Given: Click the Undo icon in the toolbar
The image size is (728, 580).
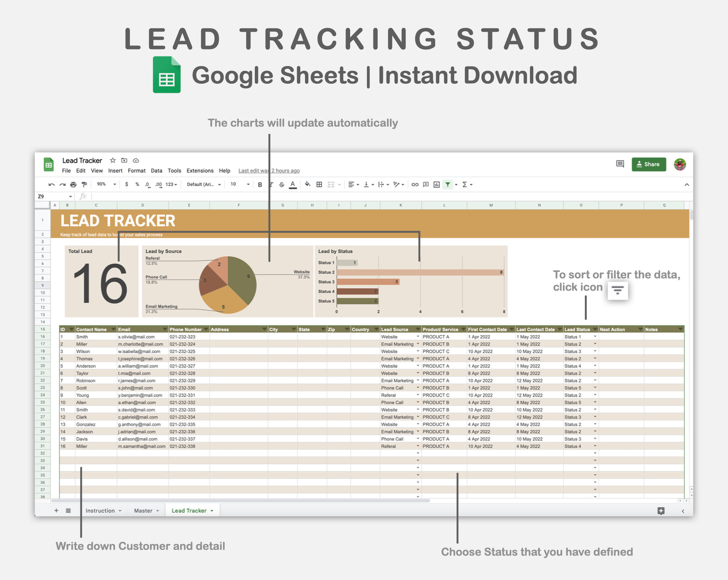Looking at the screenshot, I should pos(51,184).
